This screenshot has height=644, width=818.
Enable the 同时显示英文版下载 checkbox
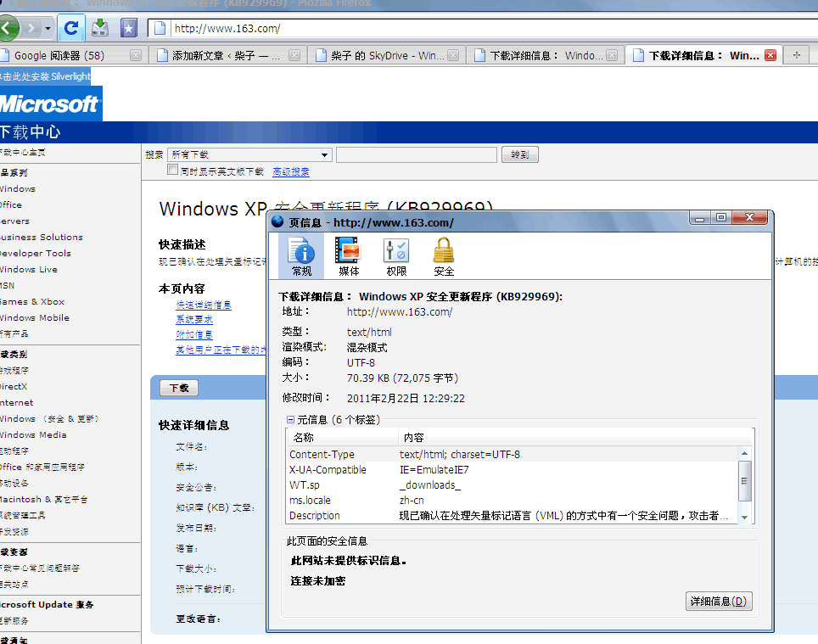tap(172, 170)
